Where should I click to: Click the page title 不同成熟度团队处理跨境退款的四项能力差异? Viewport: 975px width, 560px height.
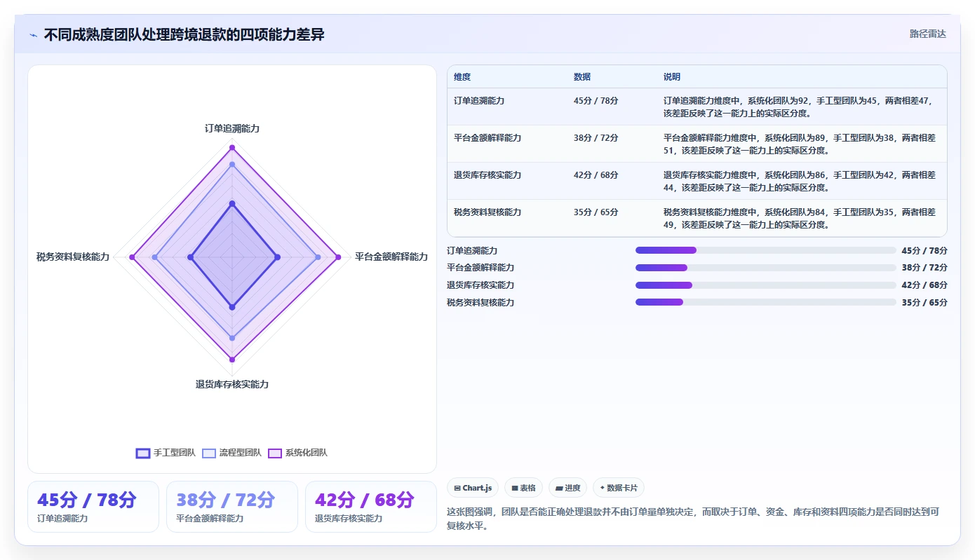[184, 34]
